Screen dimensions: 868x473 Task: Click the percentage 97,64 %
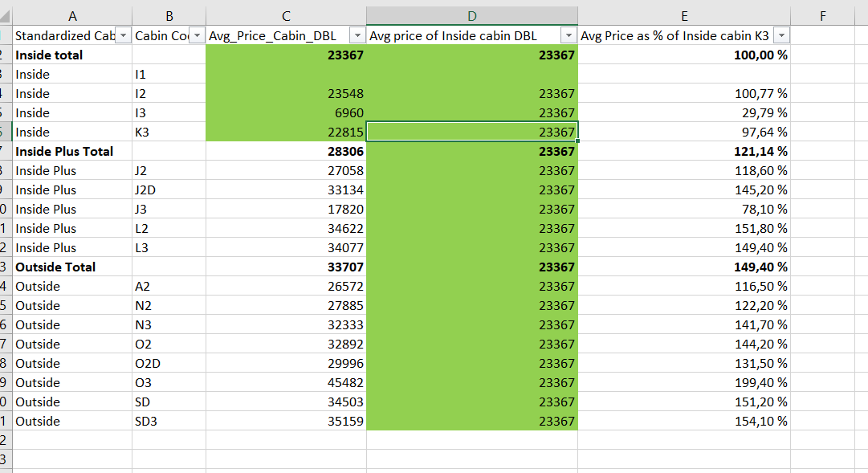coord(764,132)
